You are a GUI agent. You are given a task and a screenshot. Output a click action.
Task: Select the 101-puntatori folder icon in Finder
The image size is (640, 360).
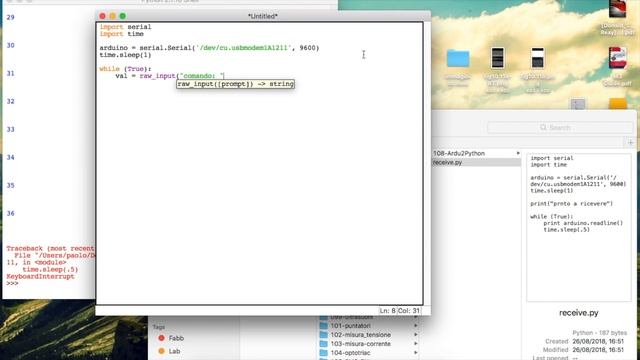coord(324,326)
